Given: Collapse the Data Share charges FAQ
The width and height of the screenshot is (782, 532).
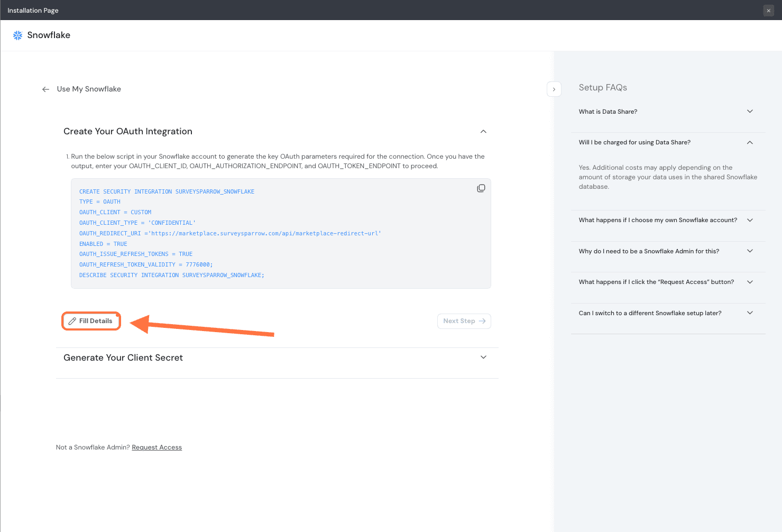Looking at the screenshot, I should (x=749, y=142).
